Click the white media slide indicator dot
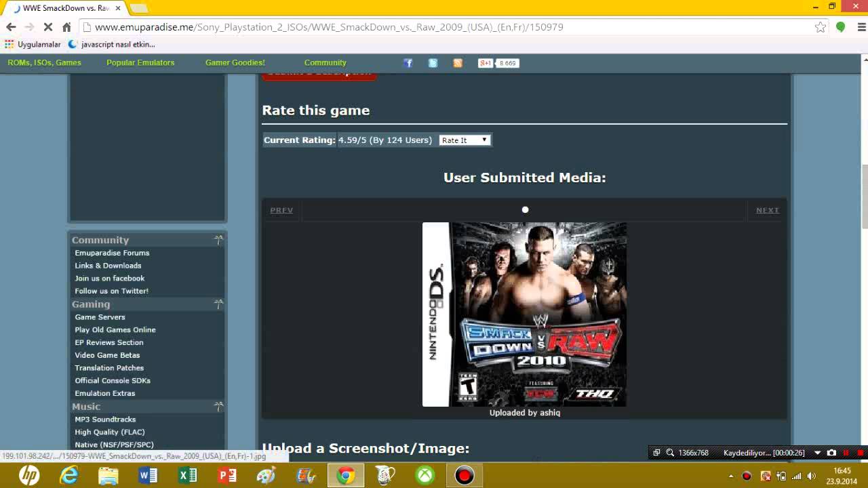The width and height of the screenshot is (868, 488). click(x=525, y=209)
